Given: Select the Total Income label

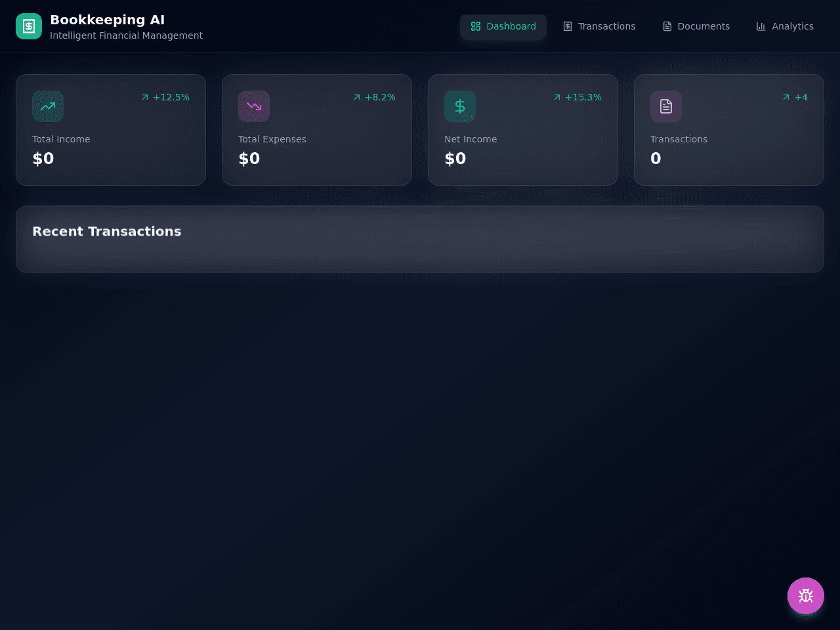Looking at the screenshot, I should (61, 139).
